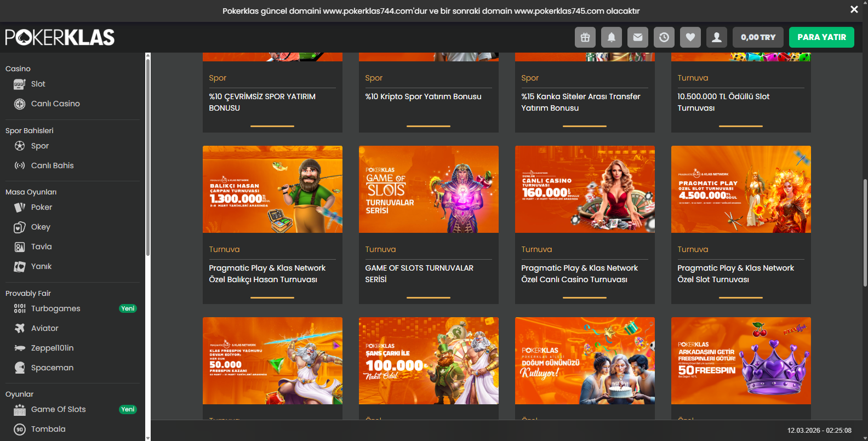868x441 pixels.
Task: Open the 50 Freespin refer-a-friend banner
Action: [741, 360]
